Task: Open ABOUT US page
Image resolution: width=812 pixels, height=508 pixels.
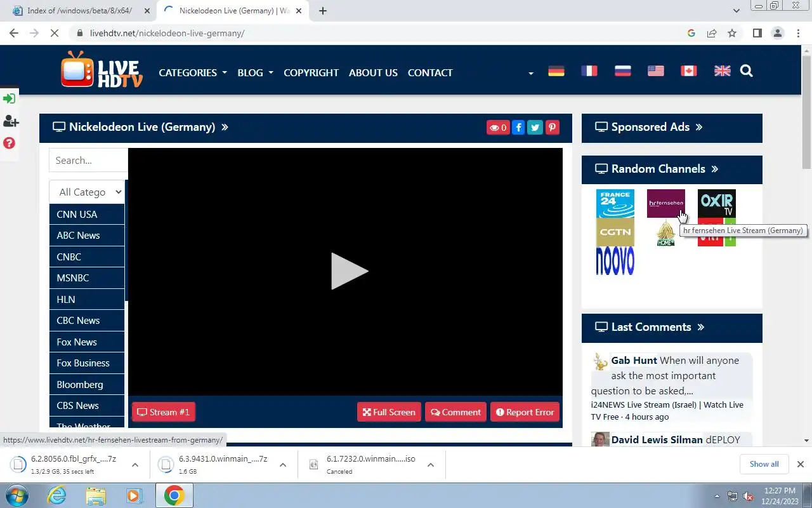Action: 373,72
